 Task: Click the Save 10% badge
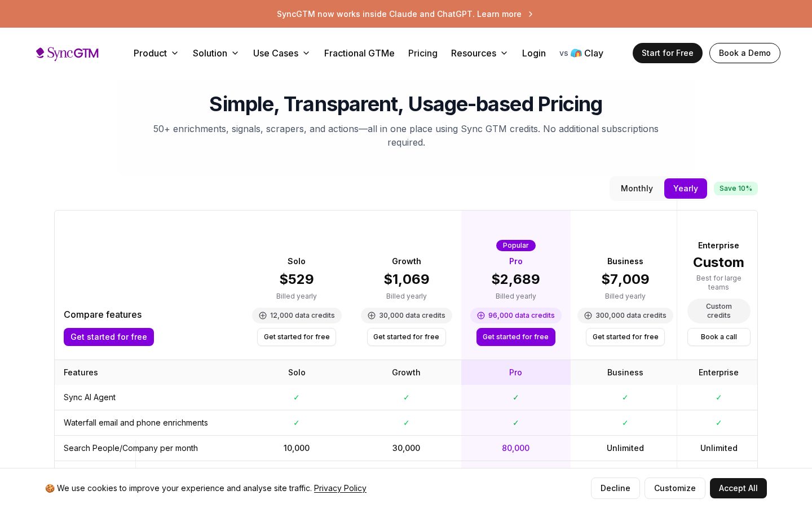pyautogui.click(x=736, y=189)
